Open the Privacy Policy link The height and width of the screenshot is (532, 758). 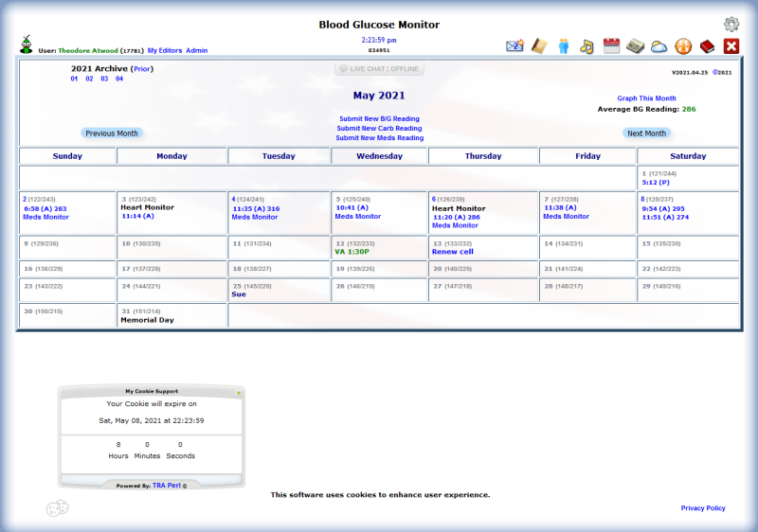pyautogui.click(x=703, y=508)
